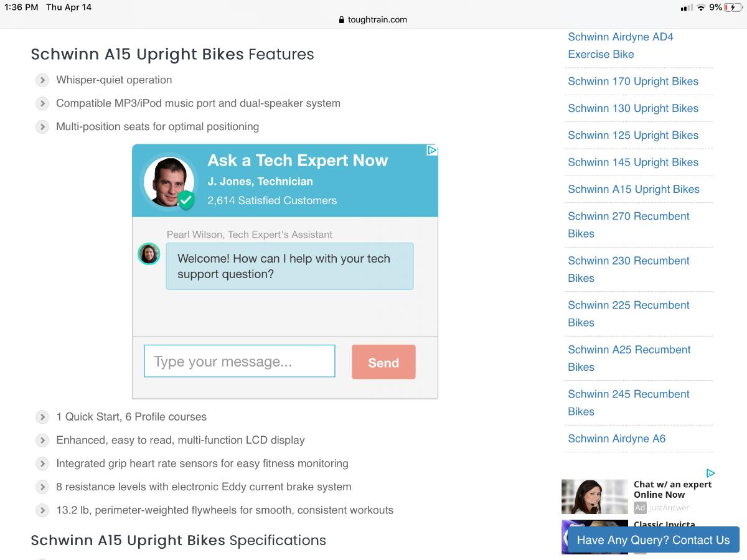Click the AdChoices icon above JustAnswer ad
Image resolution: width=747 pixels, height=560 pixels.
click(x=710, y=474)
